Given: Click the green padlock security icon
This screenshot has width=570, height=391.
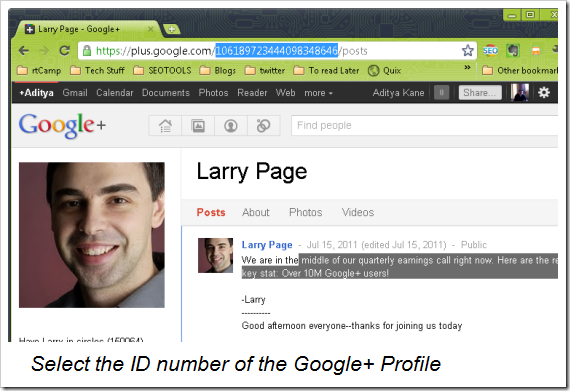Looking at the screenshot, I should click(87, 51).
